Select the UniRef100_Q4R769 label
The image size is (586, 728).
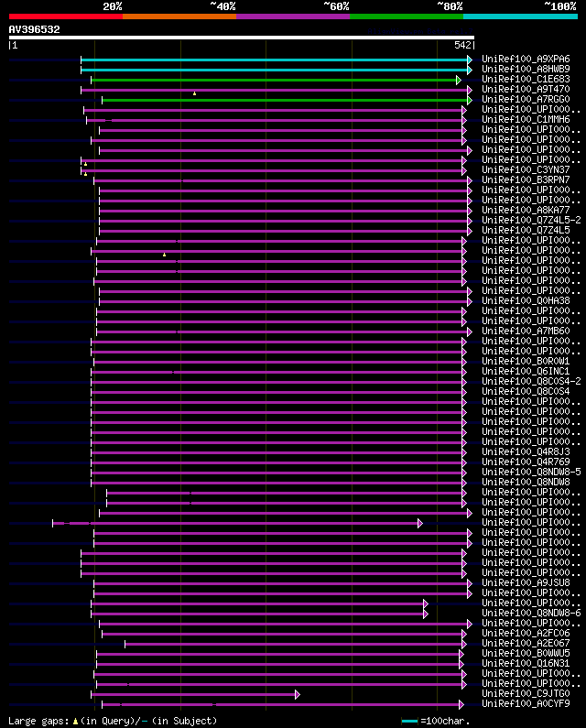point(526,462)
